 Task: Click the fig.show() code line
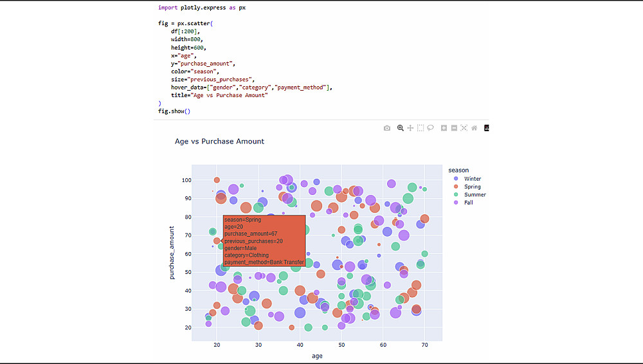tap(174, 111)
